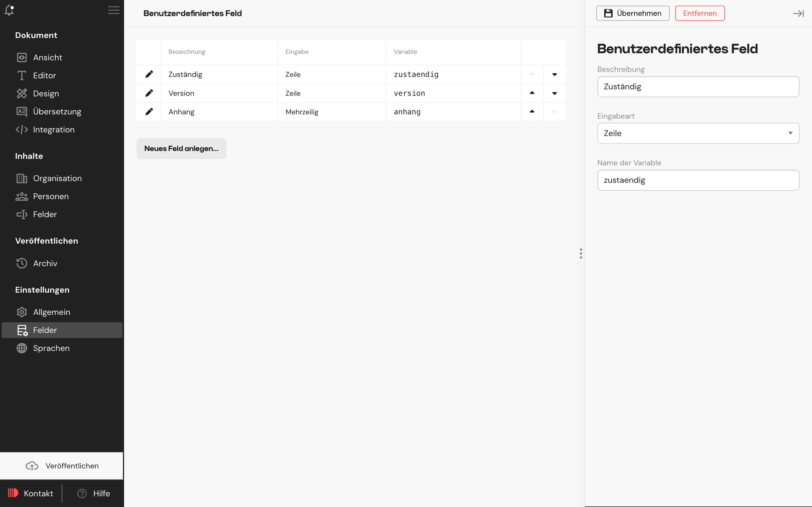Click the Neues Feld anlegen button
812x507 pixels.
[181, 148]
